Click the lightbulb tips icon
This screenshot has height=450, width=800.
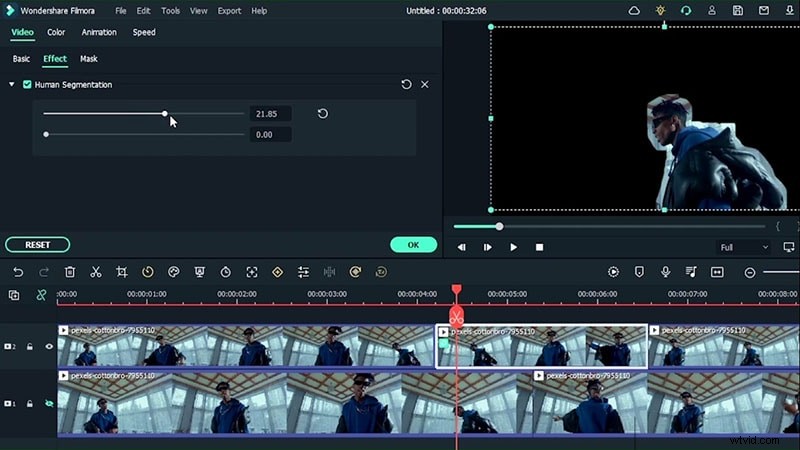coord(660,10)
